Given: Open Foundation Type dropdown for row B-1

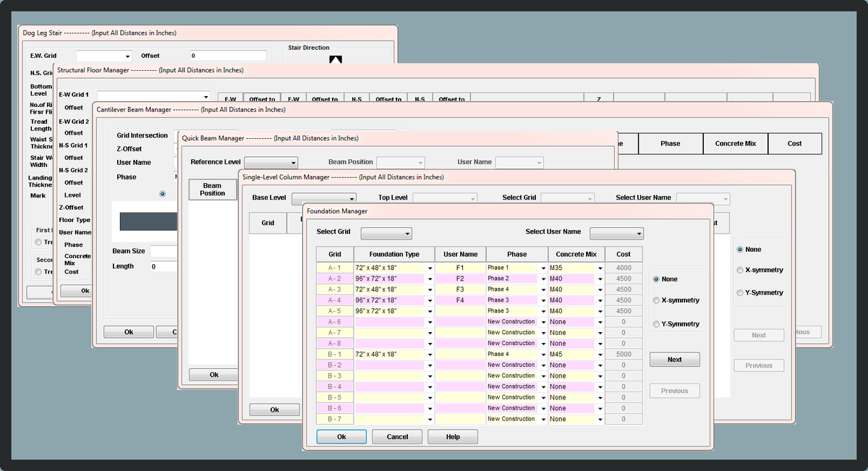Looking at the screenshot, I should (x=430, y=355).
